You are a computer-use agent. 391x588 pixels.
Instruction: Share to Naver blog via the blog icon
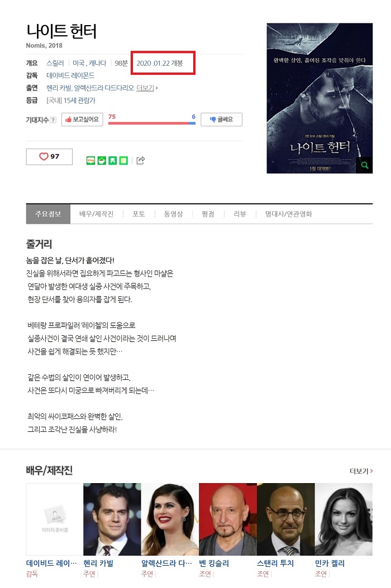click(x=90, y=161)
